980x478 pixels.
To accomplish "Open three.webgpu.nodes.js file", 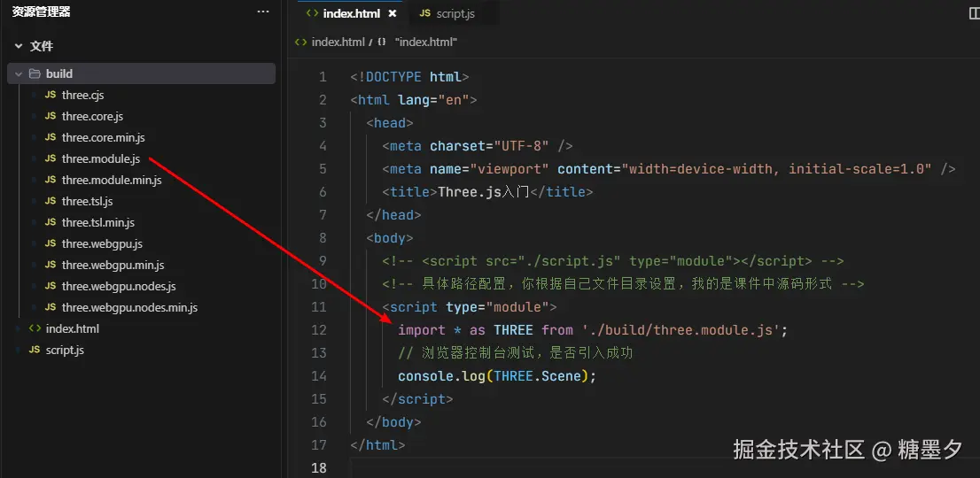I will click(x=119, y=287).
